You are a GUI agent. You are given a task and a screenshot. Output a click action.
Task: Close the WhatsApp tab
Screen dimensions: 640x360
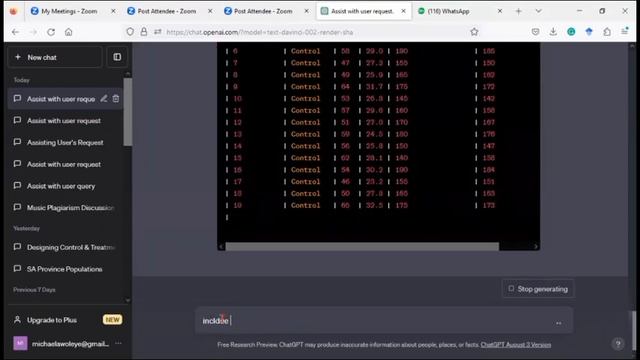[500, 11]
